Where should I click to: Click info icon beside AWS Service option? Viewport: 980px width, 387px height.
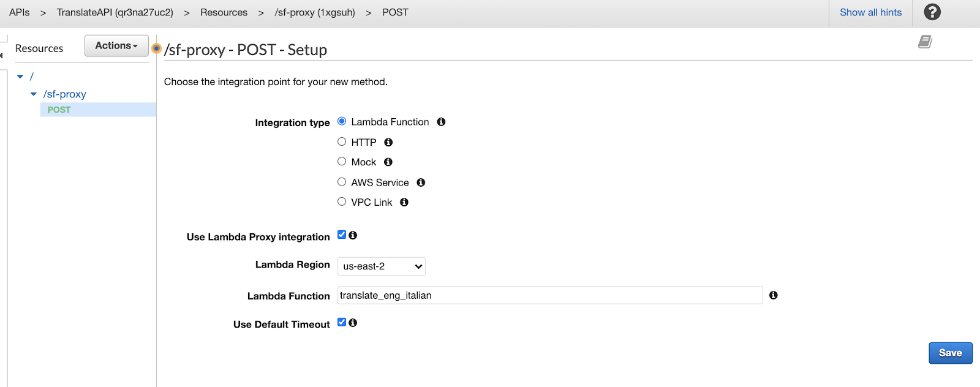click(x=421, y=182)
